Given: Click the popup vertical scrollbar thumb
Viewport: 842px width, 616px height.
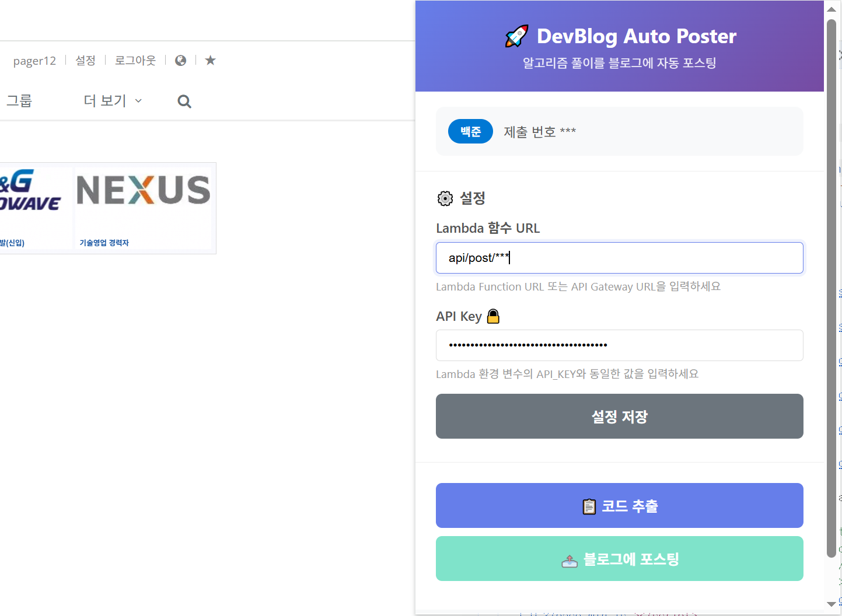Looking at the screenshot, I should pyautogui.click(x=831, y=289).
